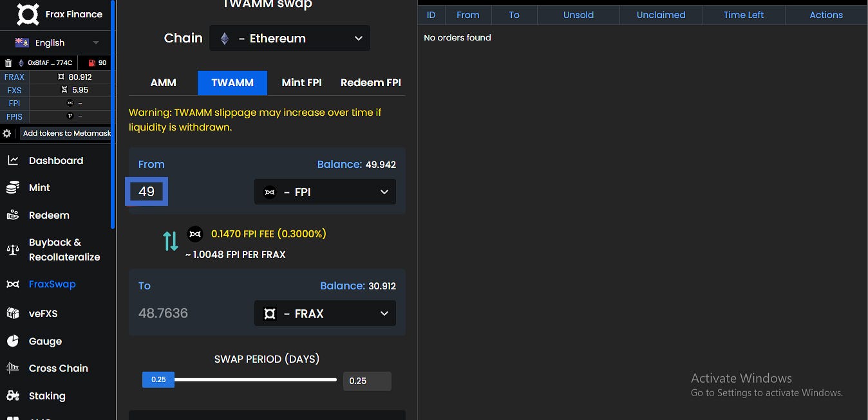Open the Dashboard page
The image size is (868, 420).
tap(56, 161)
